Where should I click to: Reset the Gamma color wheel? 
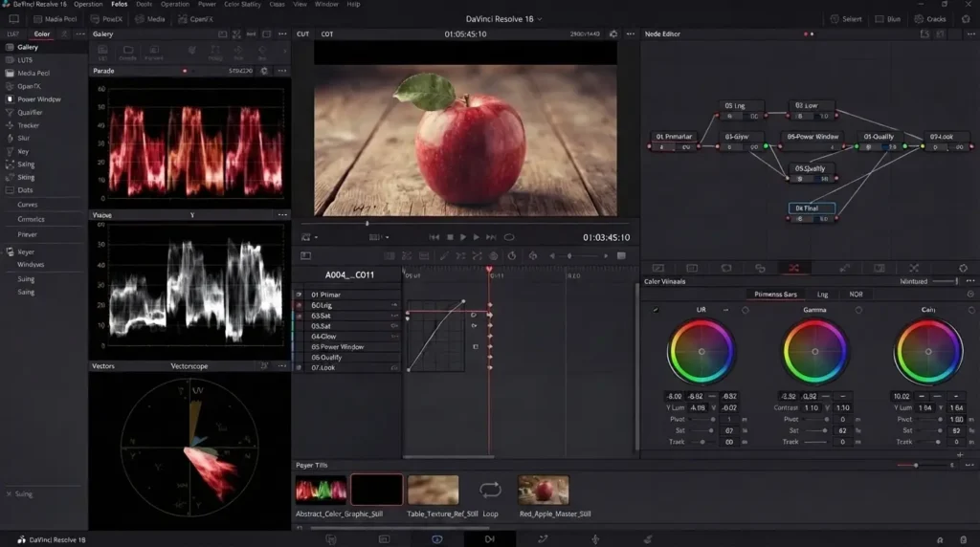(858, 310)
